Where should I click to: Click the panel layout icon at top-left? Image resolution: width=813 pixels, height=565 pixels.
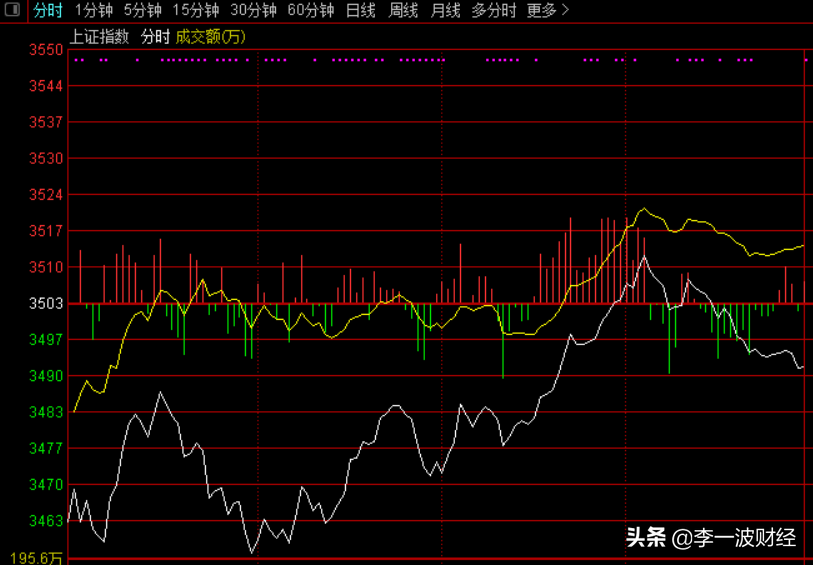[12, 9]
